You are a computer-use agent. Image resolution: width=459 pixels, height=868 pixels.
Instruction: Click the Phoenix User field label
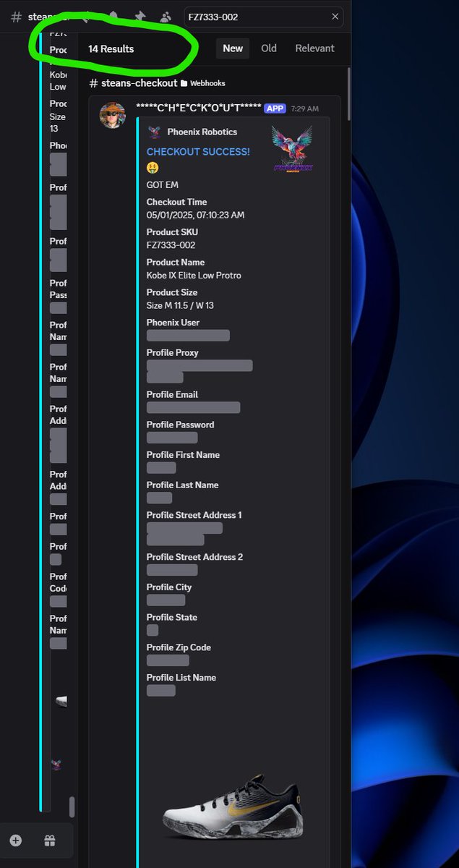coord(173,323)
